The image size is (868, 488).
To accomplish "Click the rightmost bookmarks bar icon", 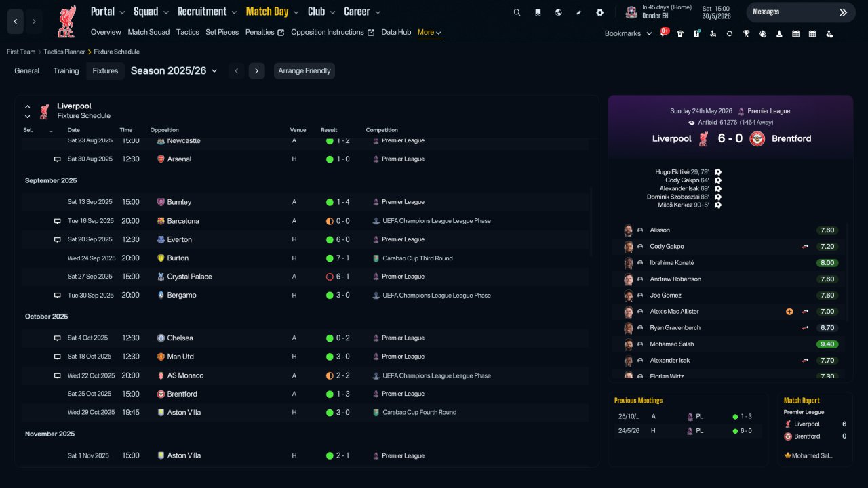I will click(829, 33).
